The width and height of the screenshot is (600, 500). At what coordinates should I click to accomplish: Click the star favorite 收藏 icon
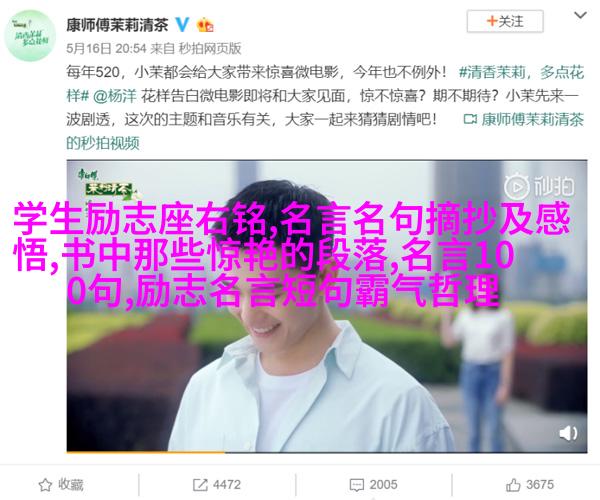[x=45, y=485]
